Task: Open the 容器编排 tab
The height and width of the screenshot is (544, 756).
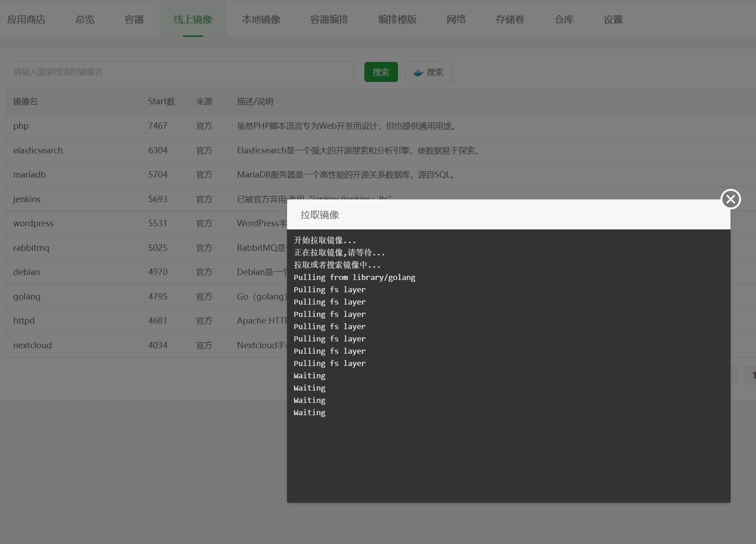Action: (329, 20)
